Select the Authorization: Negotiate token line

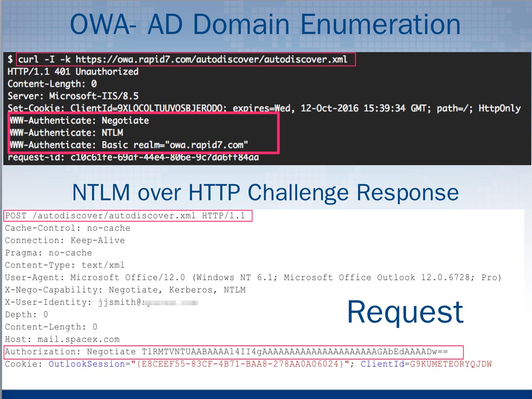(x=226, y=352)
